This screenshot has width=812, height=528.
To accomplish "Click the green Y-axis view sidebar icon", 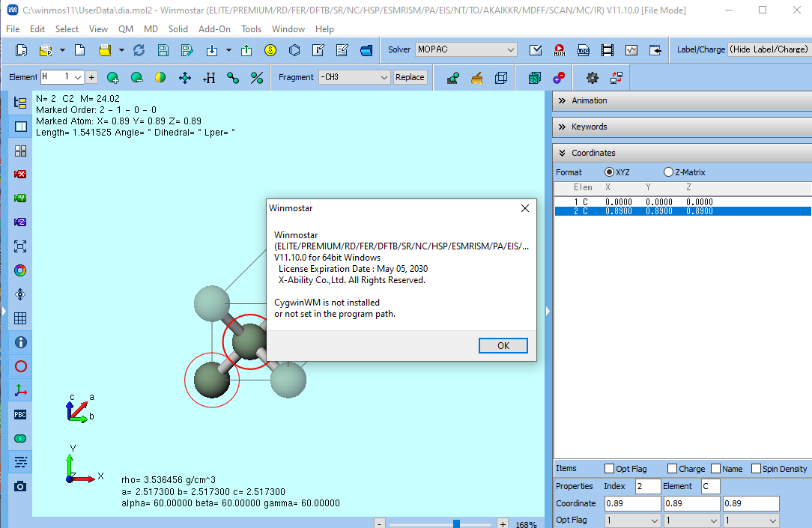I will (x=20, y=198).
